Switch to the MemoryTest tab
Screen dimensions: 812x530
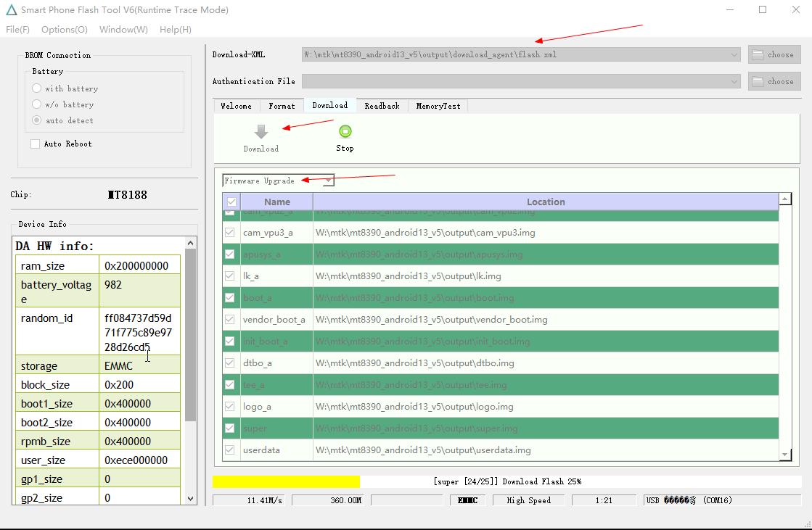(x=438, y=106)
